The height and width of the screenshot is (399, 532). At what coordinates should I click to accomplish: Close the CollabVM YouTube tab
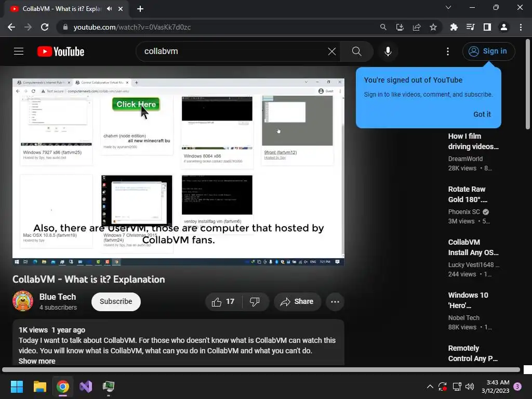(121, 9)
